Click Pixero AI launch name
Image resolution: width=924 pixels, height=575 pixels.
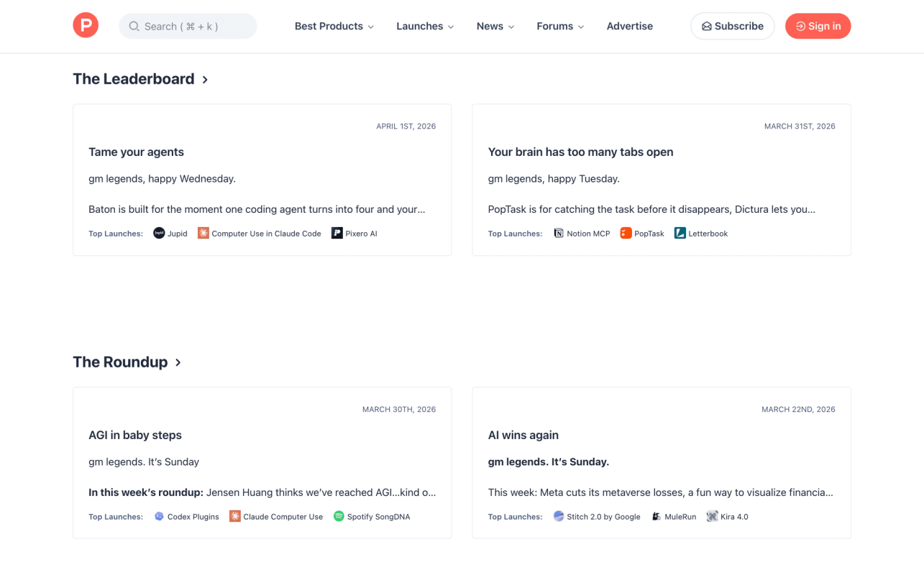click(x=361, y=234)
